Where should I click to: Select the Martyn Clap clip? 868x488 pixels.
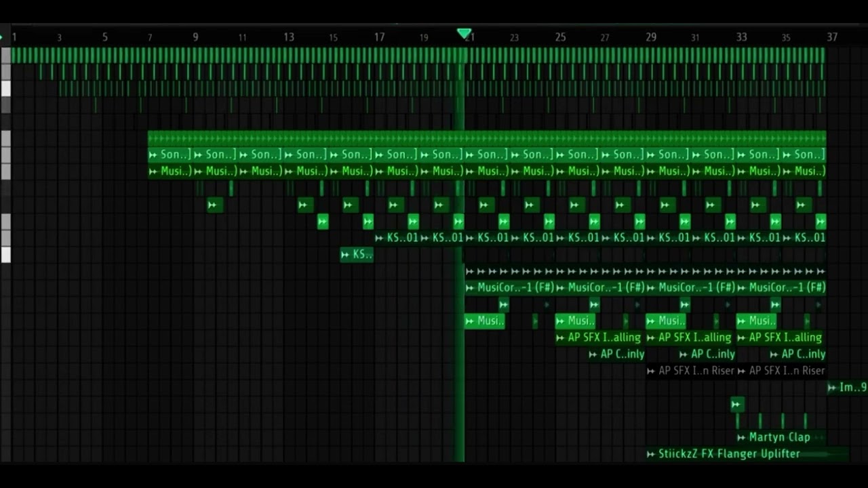tap(781, 437)
